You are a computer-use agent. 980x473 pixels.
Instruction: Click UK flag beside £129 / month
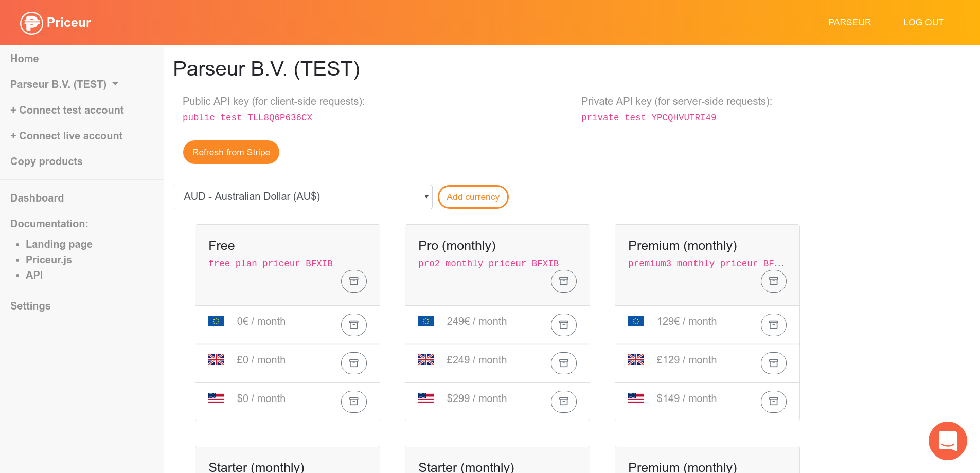coord(636,360)
